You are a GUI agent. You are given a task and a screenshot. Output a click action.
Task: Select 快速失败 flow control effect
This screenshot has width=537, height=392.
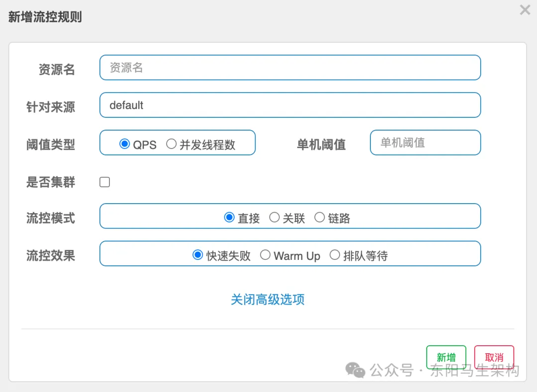[x=197, y=255]
